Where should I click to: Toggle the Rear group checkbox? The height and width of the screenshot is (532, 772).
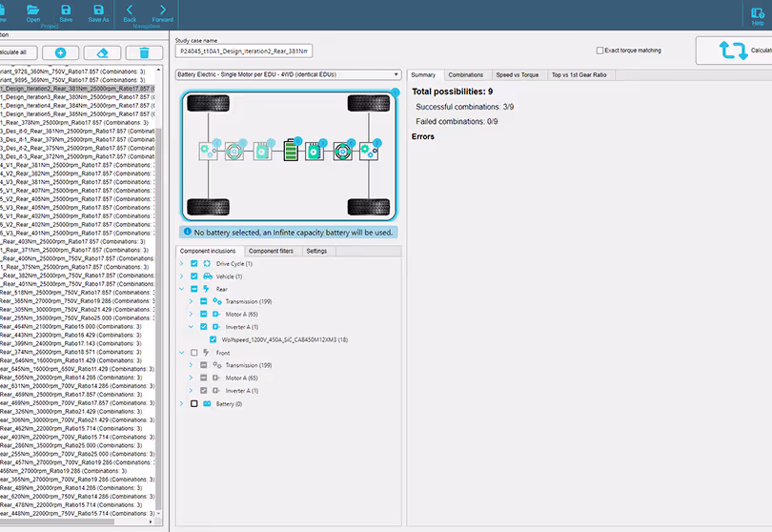194,289
